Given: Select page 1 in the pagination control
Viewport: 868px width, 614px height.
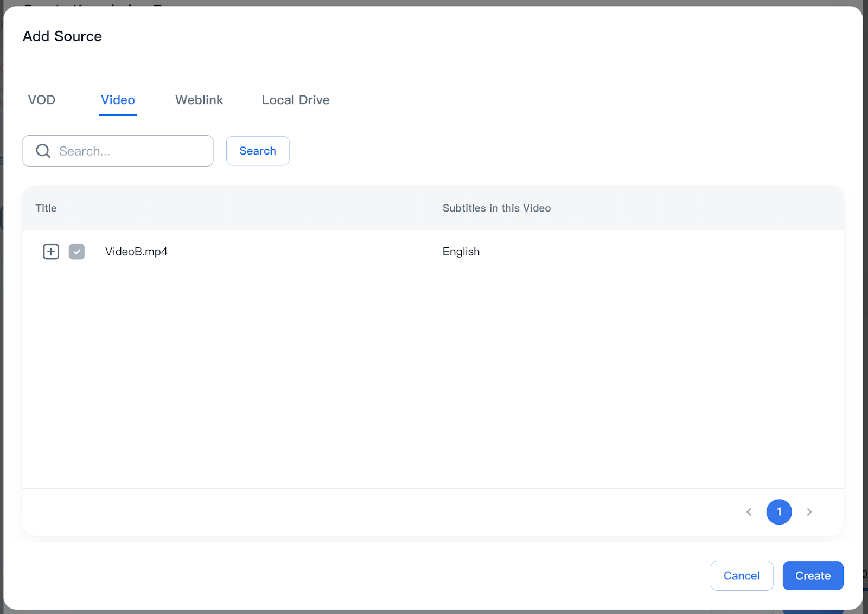Looking at the screenshot, I should (x=779, y=511).
